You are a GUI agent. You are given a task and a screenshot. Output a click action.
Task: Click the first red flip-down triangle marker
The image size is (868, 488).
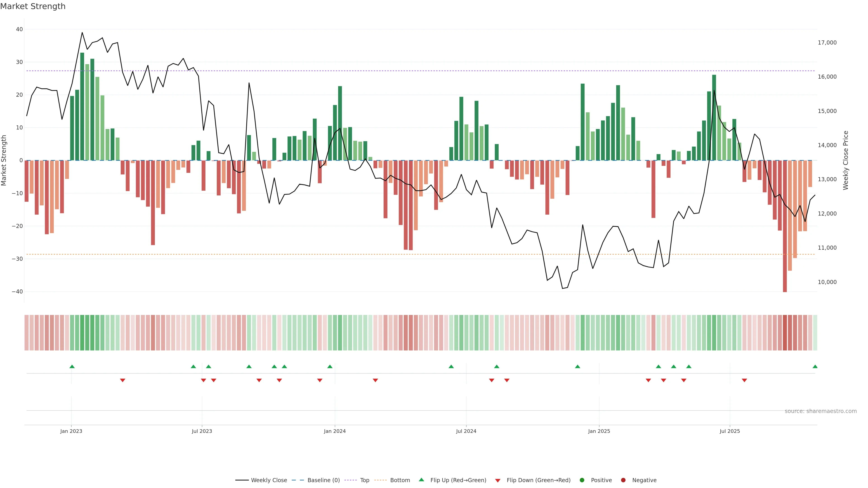[123, 380]
